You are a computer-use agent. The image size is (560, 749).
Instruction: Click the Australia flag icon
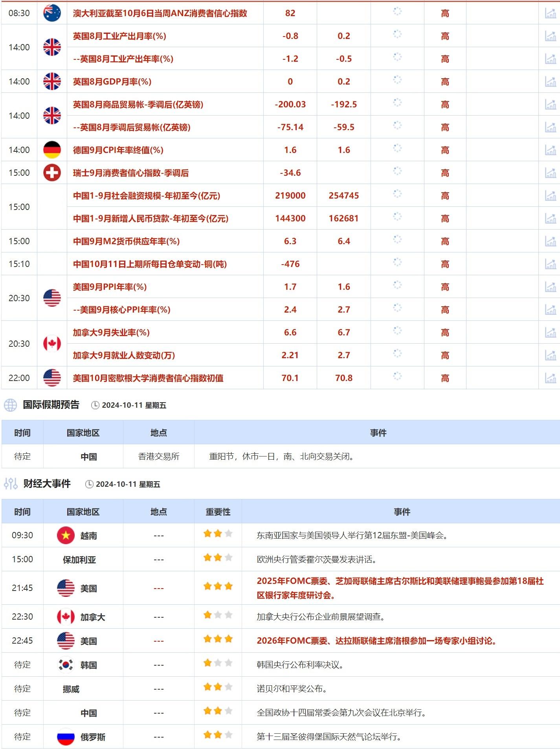tap(52, 13)
